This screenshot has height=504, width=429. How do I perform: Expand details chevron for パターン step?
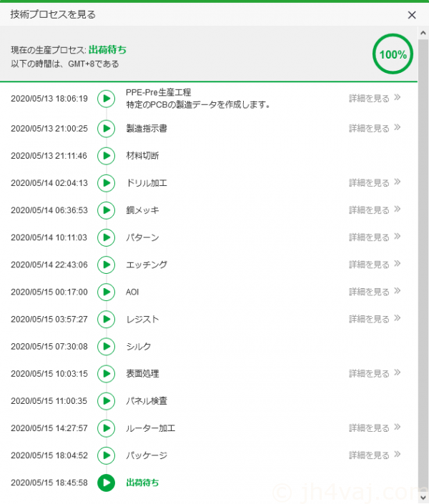(398, 237)
